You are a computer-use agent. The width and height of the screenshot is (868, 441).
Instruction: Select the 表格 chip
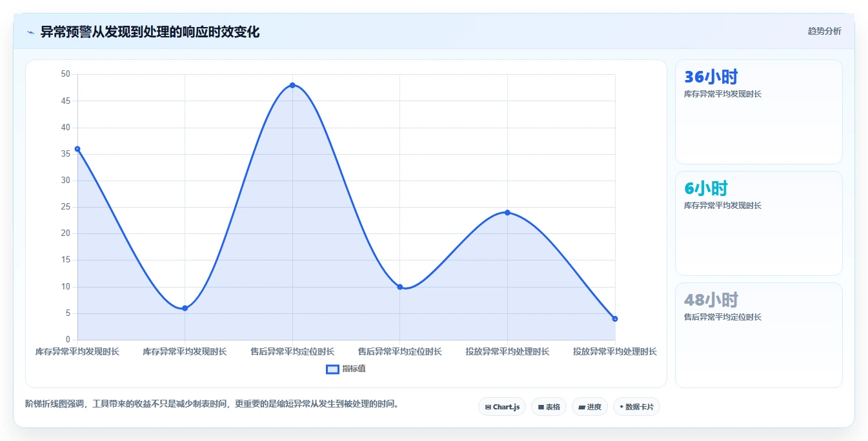click(549, 407)
